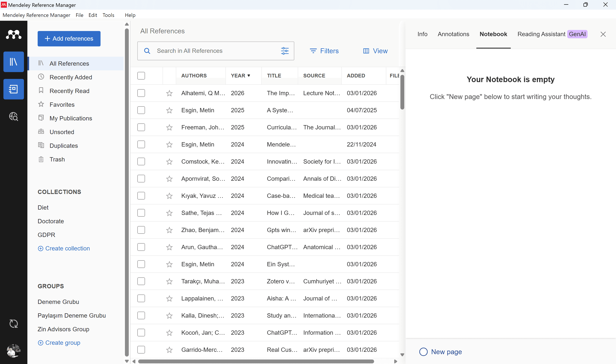Star the Esgin, Metin 2025 reference
The width and height of the screenshot is (616, 364).
[169, 110]
